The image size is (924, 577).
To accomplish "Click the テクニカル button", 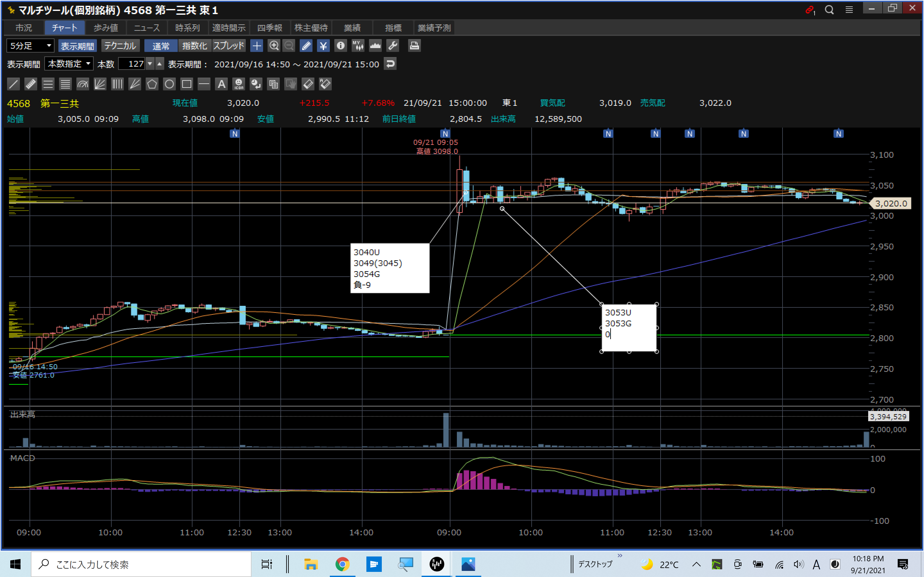I will [x=120, y=46].
